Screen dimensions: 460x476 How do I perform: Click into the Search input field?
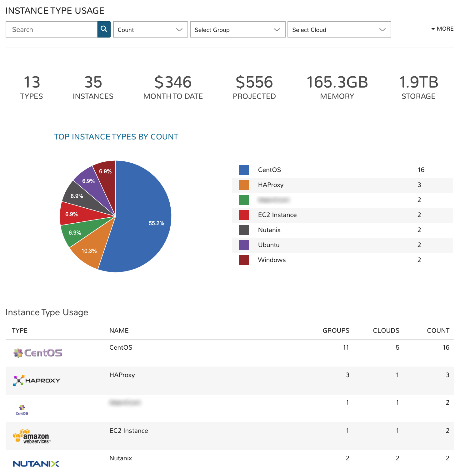[52, 30]
